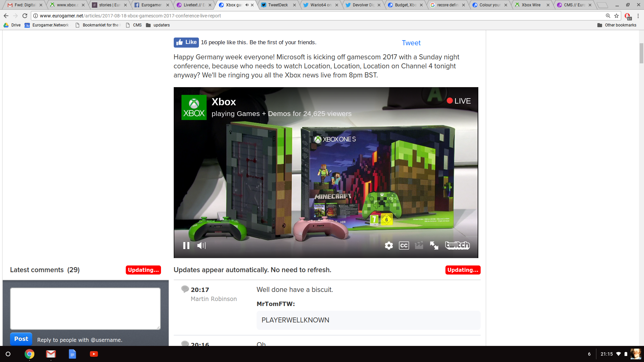View site information icon in address bar

point(36,16)
